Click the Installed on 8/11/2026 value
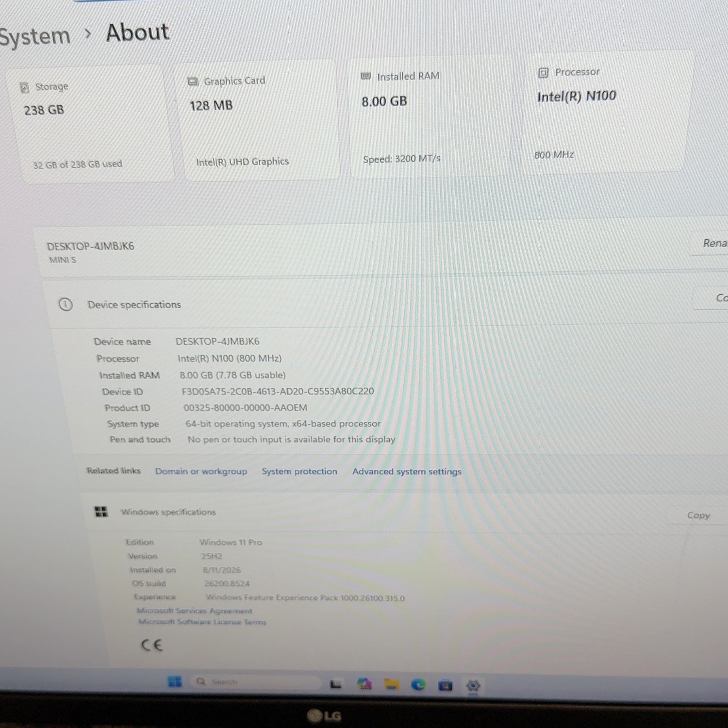 [221, 570]
